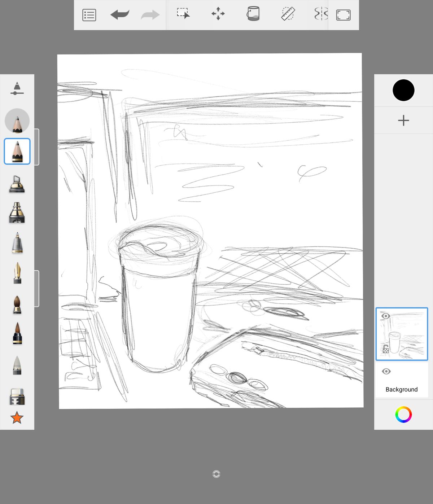Select the paint bucket fill tool

(x=253, y=14)
